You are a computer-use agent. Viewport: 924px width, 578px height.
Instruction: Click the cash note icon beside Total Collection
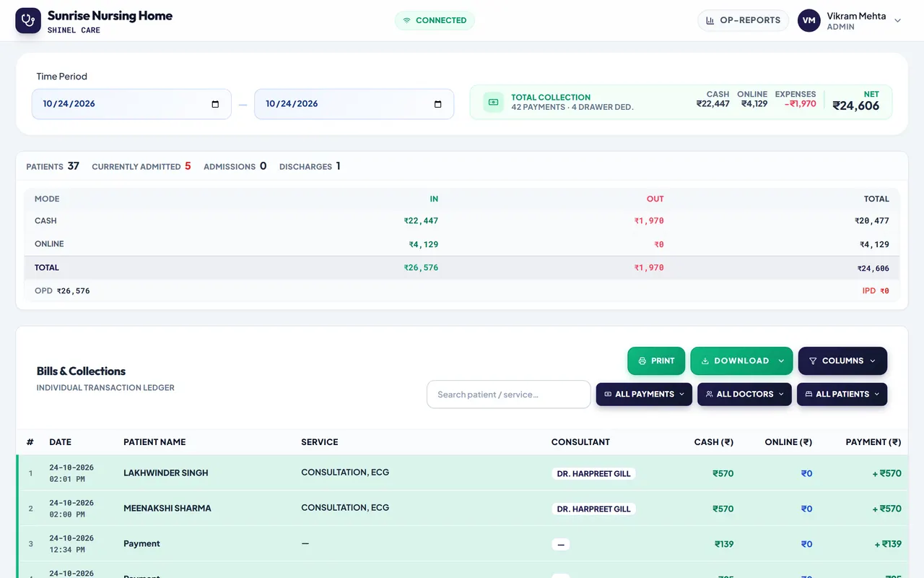point(493,102)
